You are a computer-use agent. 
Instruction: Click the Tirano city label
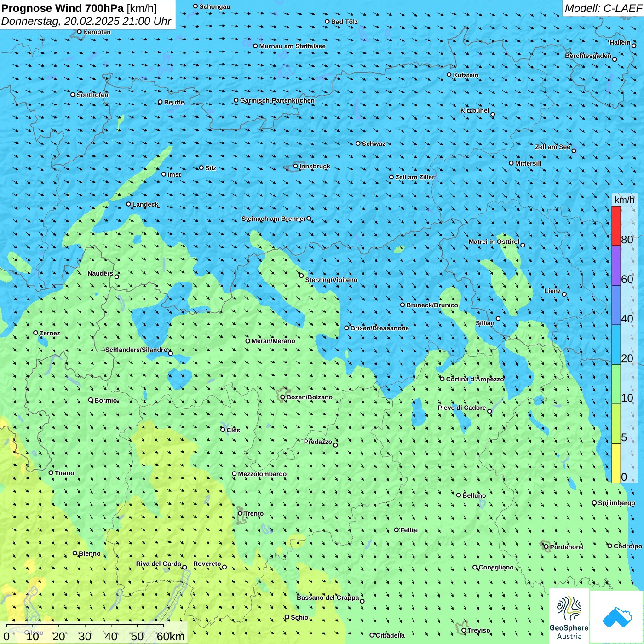point(64,473)
